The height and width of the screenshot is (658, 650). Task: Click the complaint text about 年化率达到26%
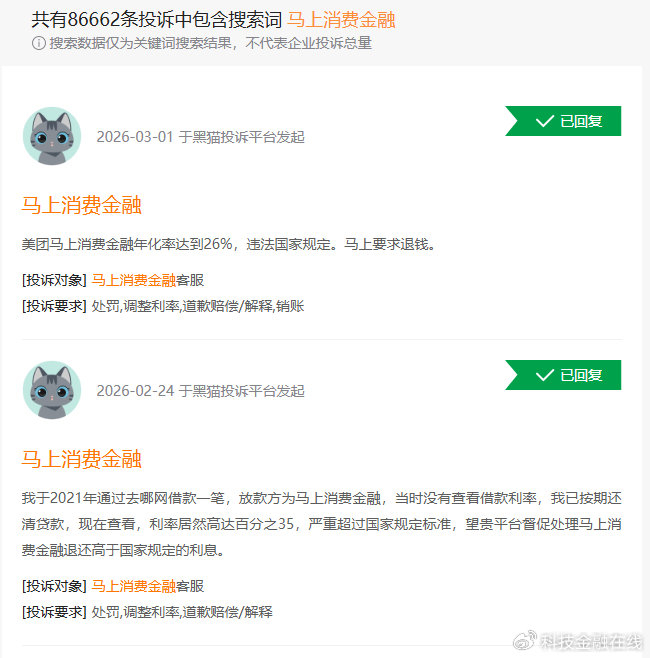(229, 244)
